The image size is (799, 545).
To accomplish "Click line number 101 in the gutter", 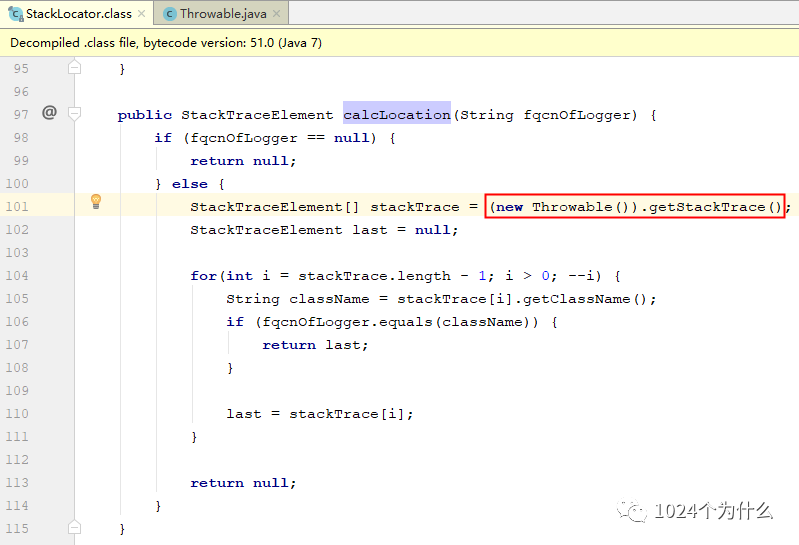I will coord(17,206).
